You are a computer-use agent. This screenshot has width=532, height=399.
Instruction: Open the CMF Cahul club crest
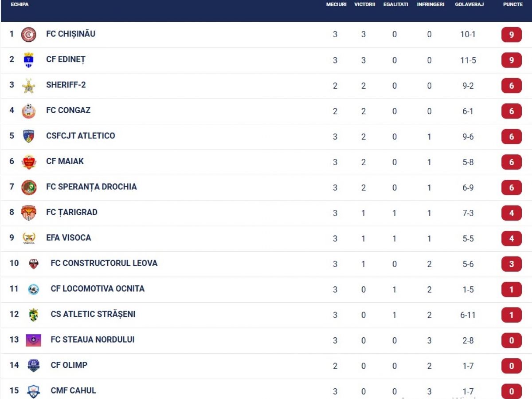[x=34, y=391]
